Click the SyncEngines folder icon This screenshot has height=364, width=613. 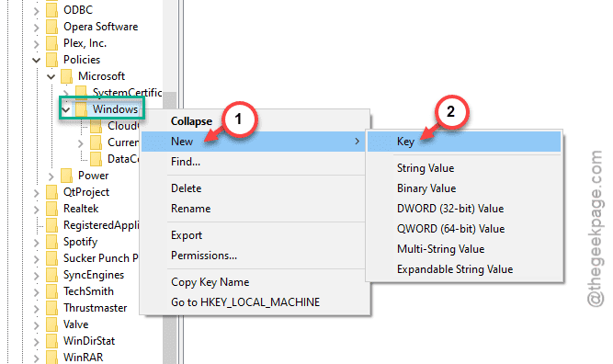click(x=51, y=275)
